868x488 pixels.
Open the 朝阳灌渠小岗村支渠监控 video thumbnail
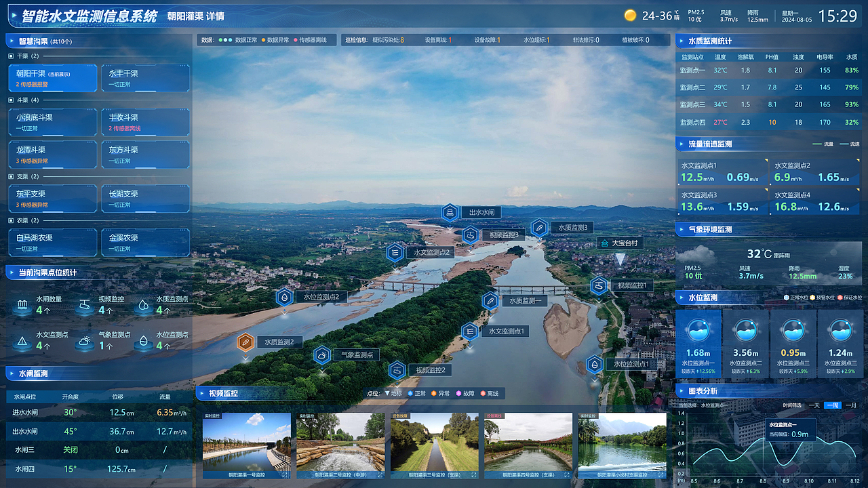pyautogui.click(x=622, y=445)
